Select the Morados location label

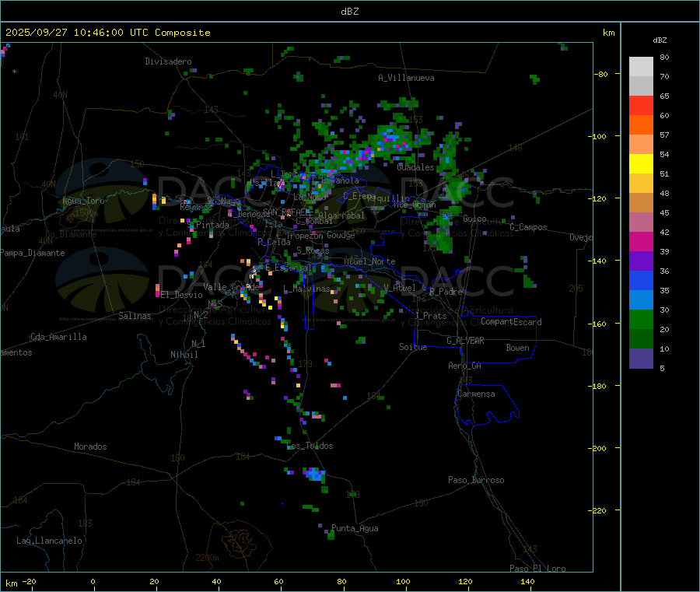point(90,447)
